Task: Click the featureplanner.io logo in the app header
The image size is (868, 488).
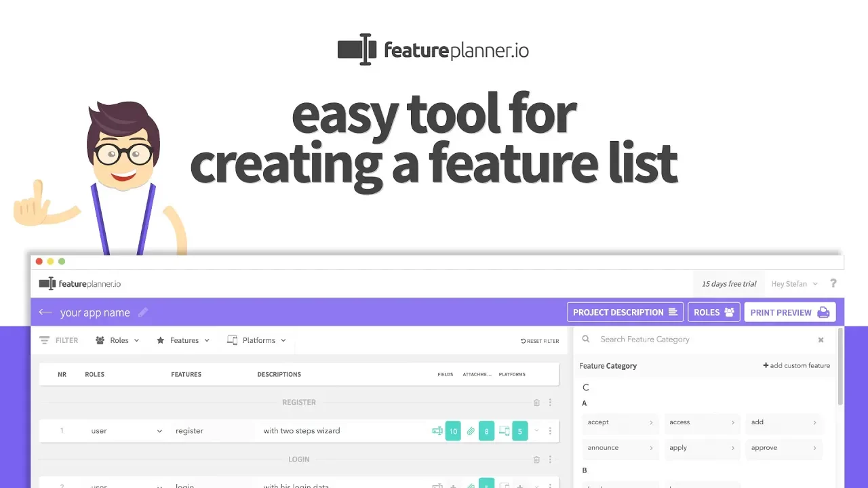Action: click(x=80, y=284)
